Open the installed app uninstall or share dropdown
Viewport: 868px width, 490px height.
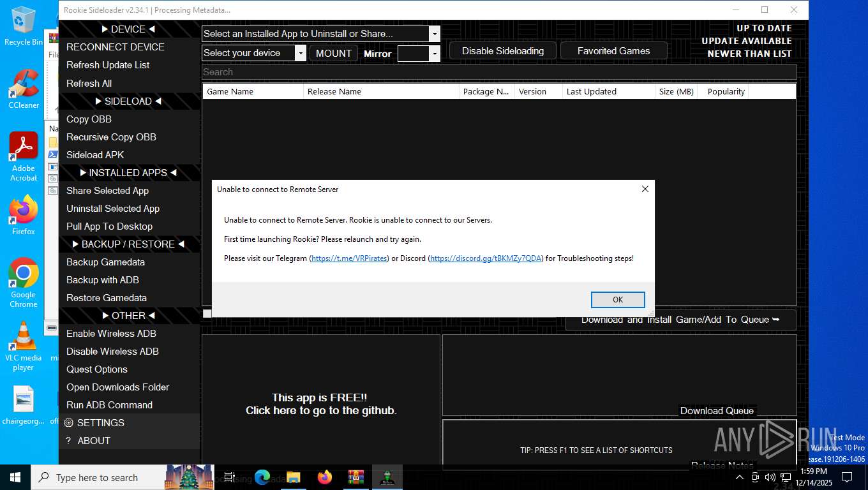point(435,34)
